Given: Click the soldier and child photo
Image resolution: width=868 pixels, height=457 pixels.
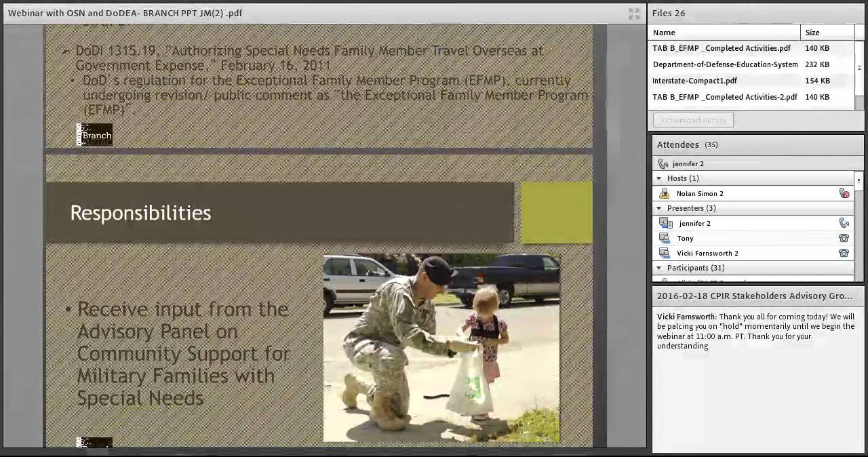Looking at the screenshot, I should click(x=441, y=349).
